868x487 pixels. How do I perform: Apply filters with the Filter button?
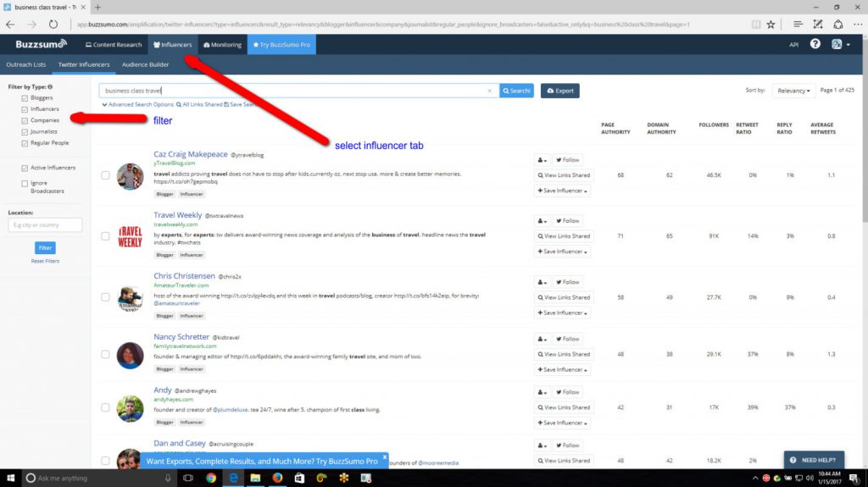[x=45, y=248]
